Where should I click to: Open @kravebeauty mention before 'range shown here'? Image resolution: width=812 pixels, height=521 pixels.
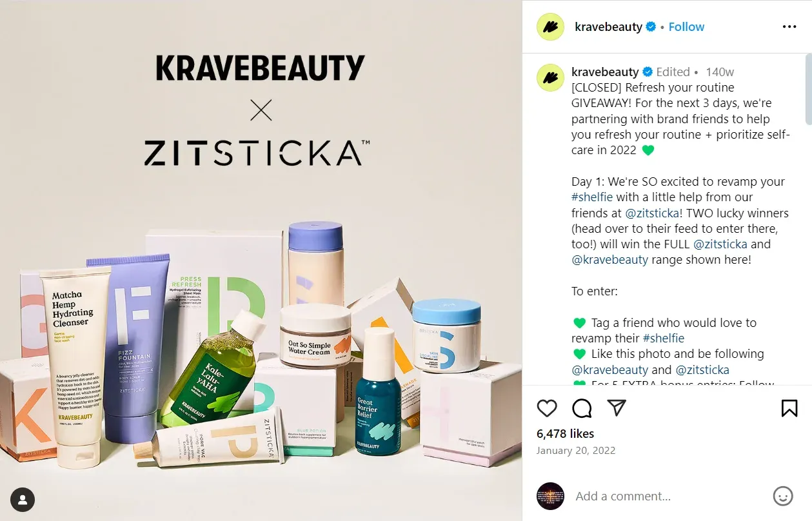[x=609, y=260]
